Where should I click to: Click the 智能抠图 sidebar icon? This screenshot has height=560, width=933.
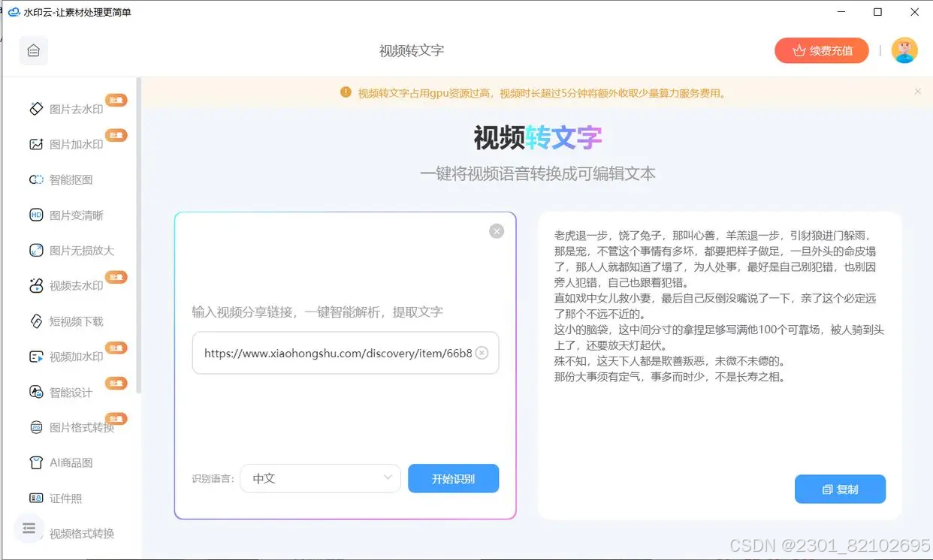point(36,179)
